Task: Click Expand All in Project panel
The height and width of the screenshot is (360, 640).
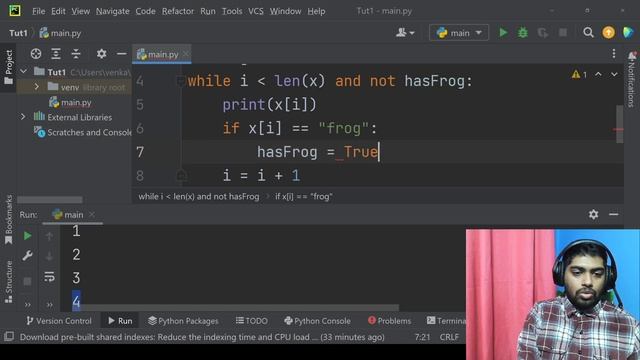Action: [x=56, y=54]
